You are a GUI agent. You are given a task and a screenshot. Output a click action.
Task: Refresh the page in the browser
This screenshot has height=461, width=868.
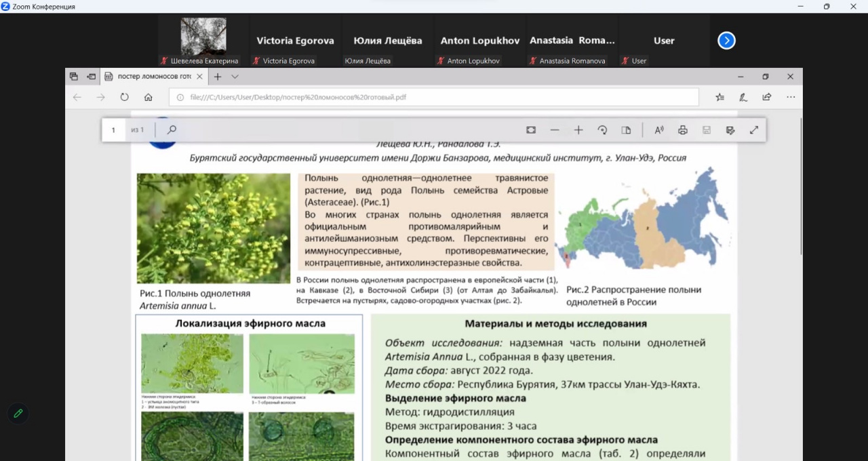124,97
